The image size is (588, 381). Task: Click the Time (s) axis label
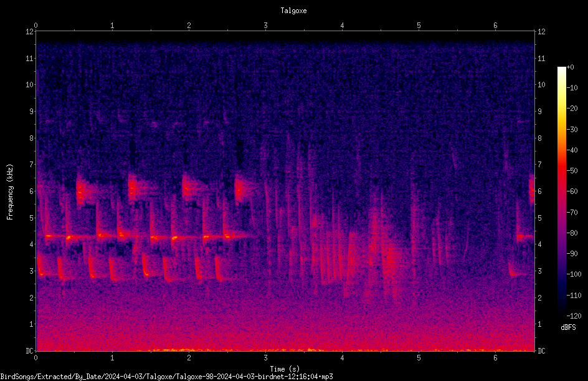click(285, 369)
